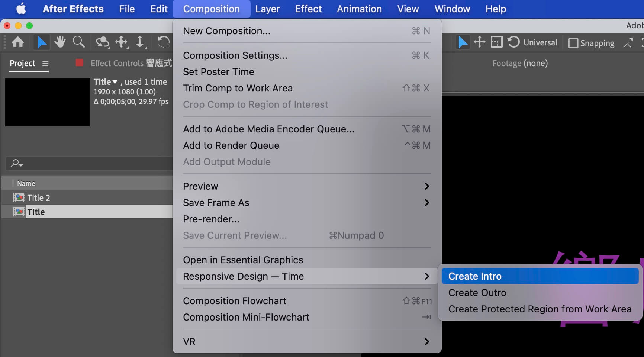
Task: Click the red label square beside Effect Controls
Action: click(x=79, y=62)
